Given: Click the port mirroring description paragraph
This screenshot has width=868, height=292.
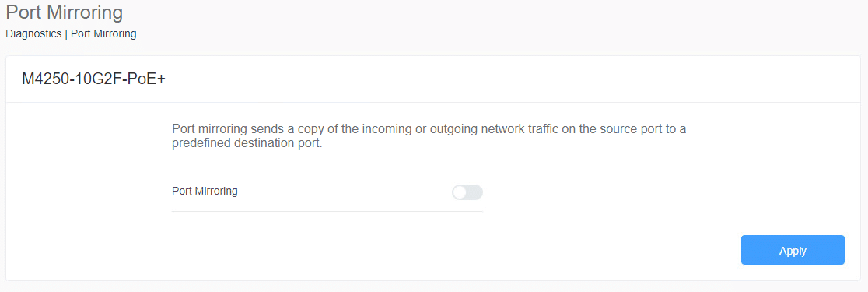Looking at the screenshot, I should click(x=429, y=136).
